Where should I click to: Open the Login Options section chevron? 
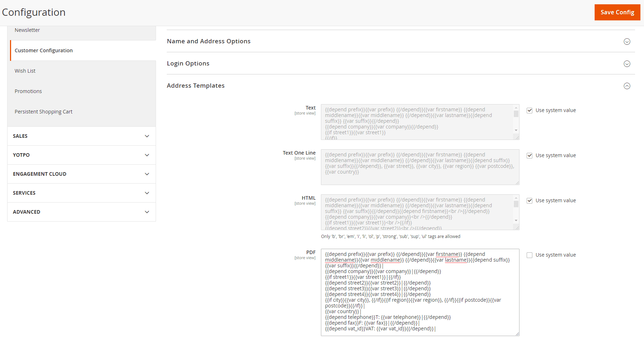tap(627, 64)
